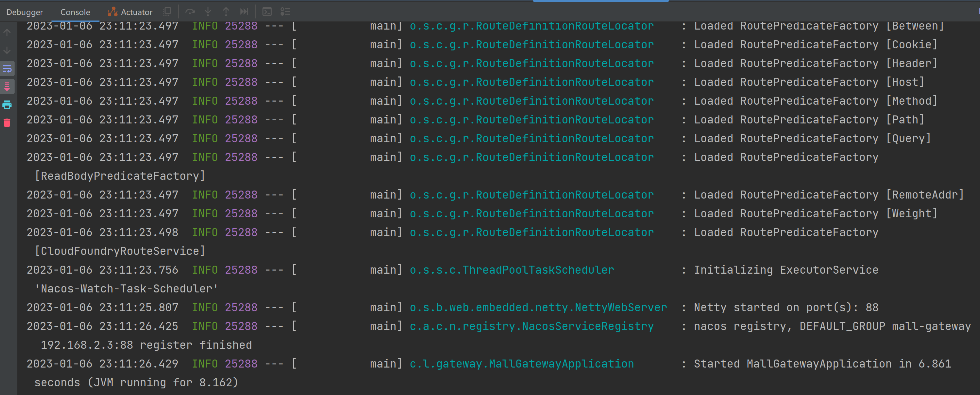Click the MallGatewayApplication logger name link
The height and width of the screenshot is (395, 980).
521,364
